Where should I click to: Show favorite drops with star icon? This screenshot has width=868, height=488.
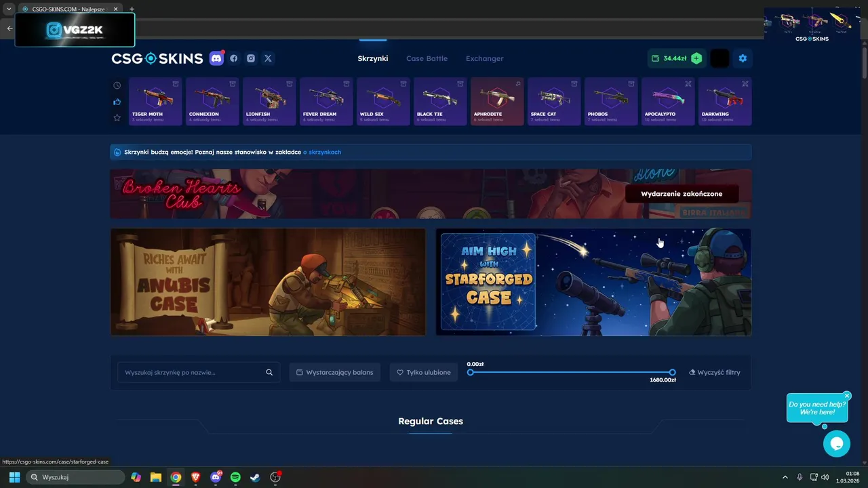pos(117,118)
